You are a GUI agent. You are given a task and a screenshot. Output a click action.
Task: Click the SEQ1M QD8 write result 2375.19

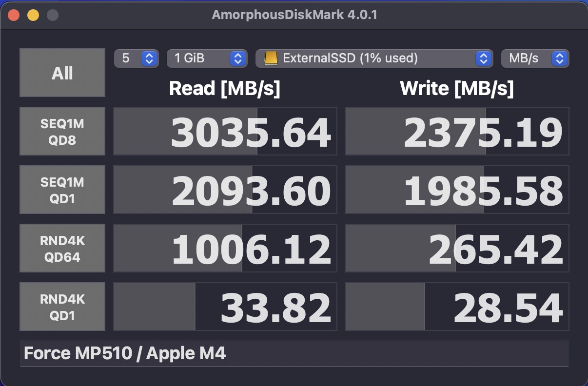pos(457,132)
